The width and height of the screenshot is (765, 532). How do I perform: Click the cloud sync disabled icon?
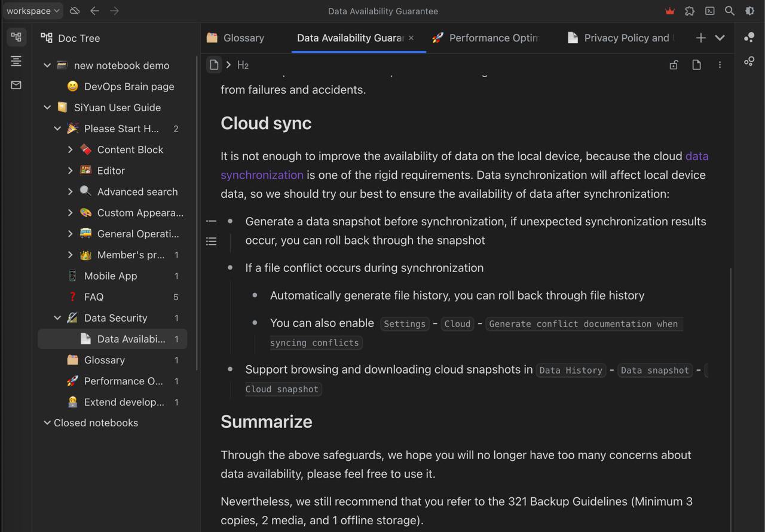click(x=75, y=11)
